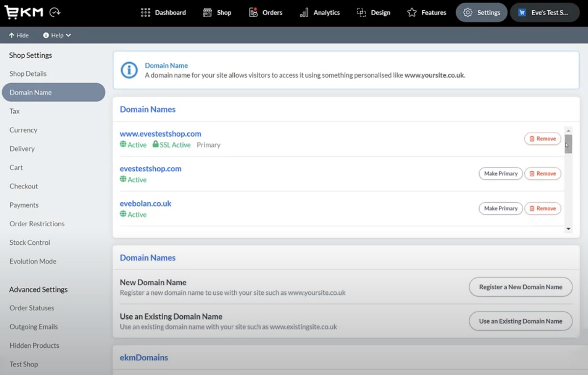Select Shop Details in sidebar

coord(28,74)
